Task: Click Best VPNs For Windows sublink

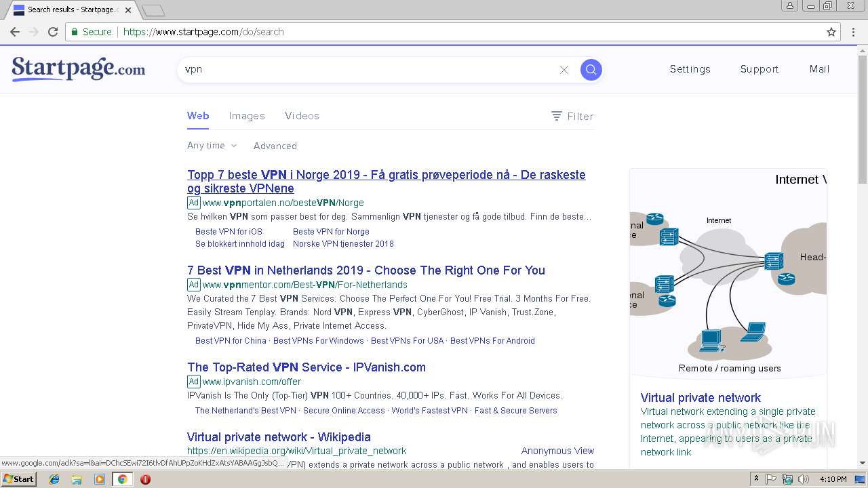Action: point(319,341)
